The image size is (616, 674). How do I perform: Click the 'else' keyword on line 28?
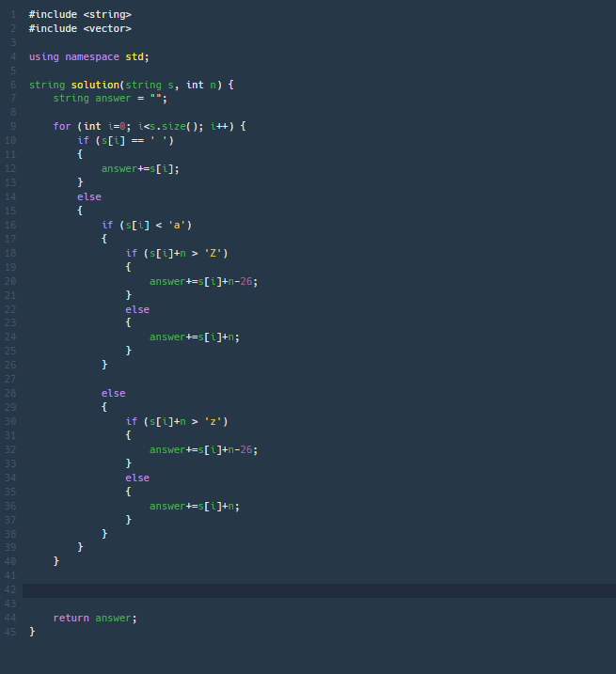(x=113, y=393)
